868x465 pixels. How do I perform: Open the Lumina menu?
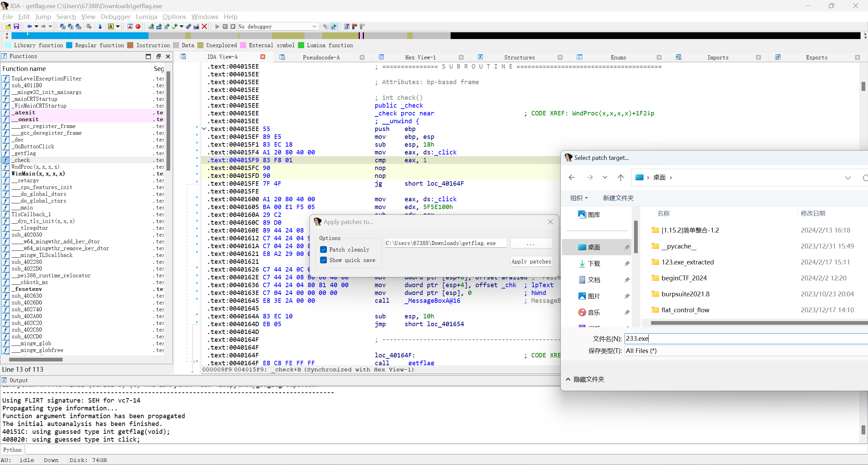[146, 17]
